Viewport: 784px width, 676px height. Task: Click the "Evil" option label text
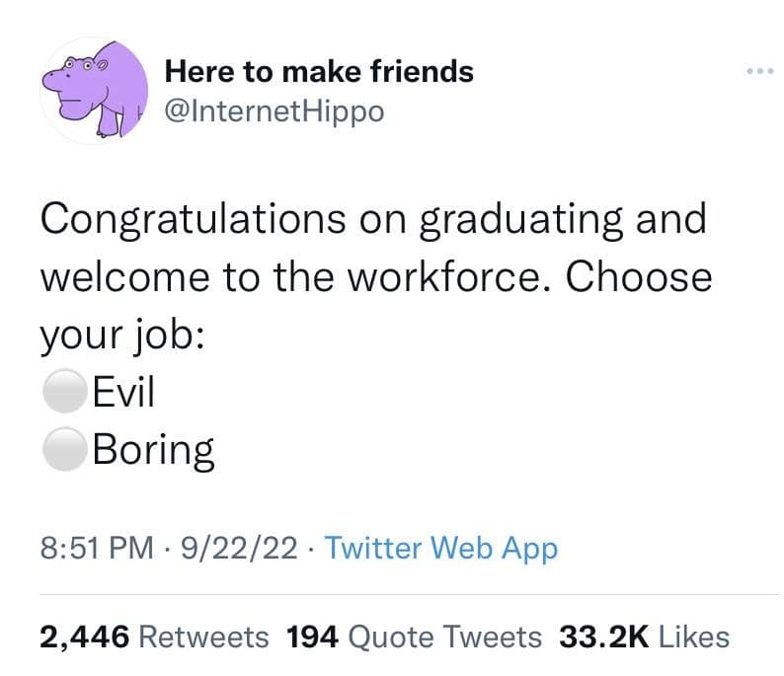(x=122, y=394)
